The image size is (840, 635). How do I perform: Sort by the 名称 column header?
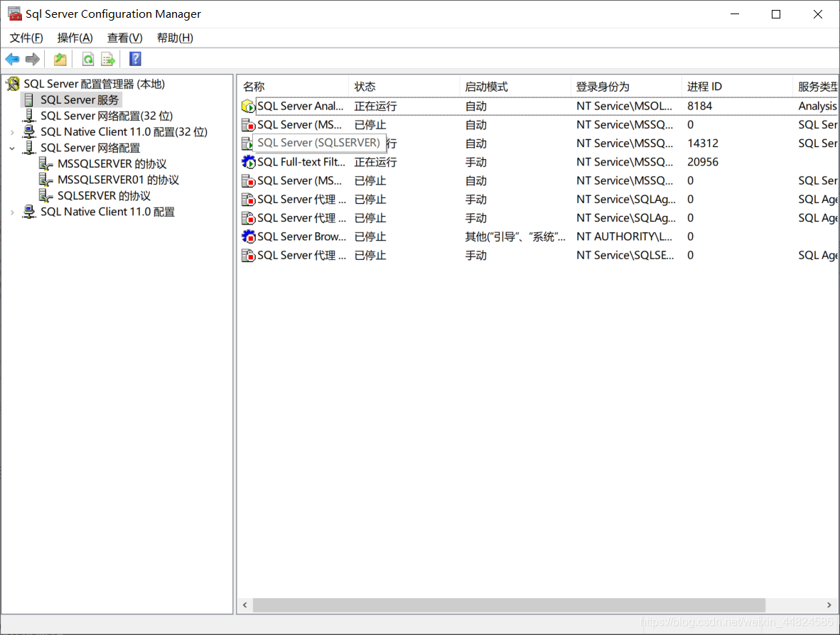point(293,86)
